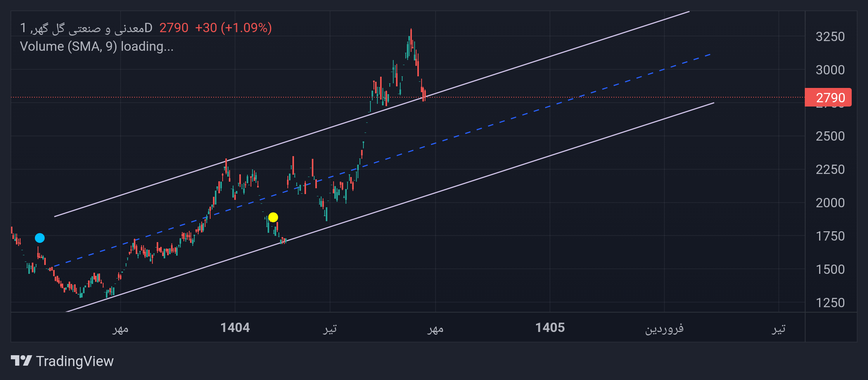The width and height of the screenshot is (868, 380).
Task: Click the yellow circle marker
Action: coord(273,217)
